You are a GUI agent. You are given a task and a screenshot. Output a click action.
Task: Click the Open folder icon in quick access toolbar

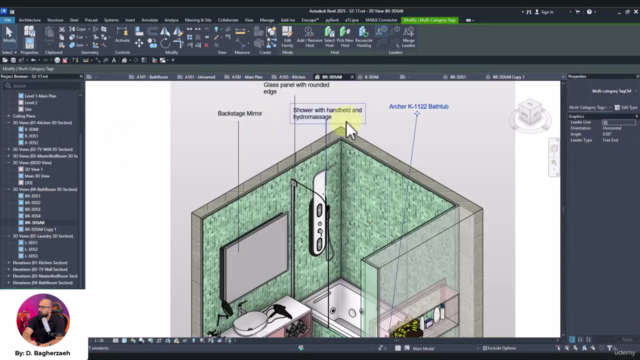tap(5, 60)
